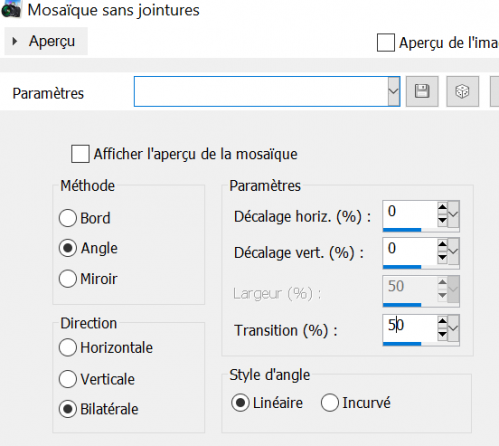Click the save preset floppy disk icon

pyautogui.click(x=422, y=91)
